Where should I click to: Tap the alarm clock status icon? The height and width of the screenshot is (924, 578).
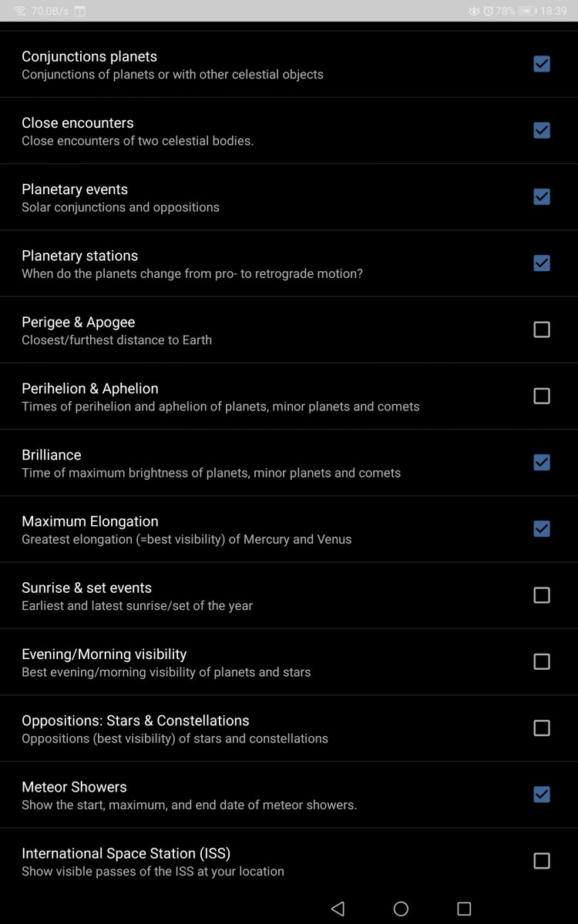click(x=488, y=11)
